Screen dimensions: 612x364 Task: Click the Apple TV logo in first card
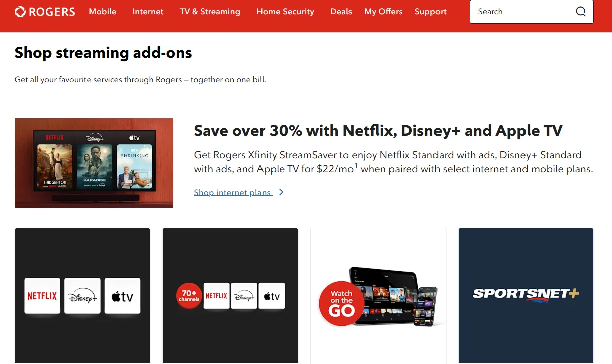click(123, 296)
